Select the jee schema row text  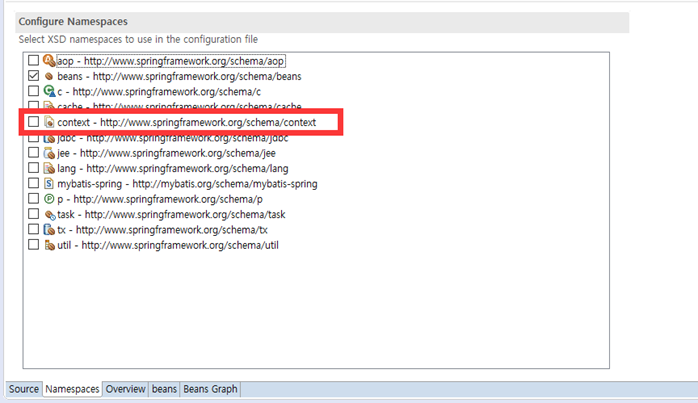coord(166,153)
